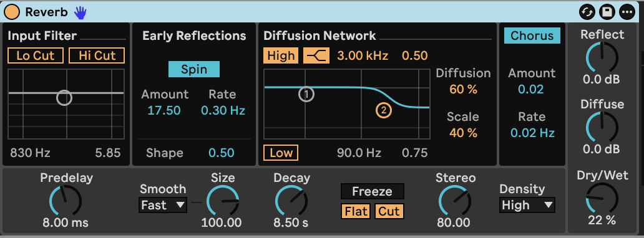Click the high filter gain value 0.50
This screenshot has width=644, height=238.
(x=415, y=56)
